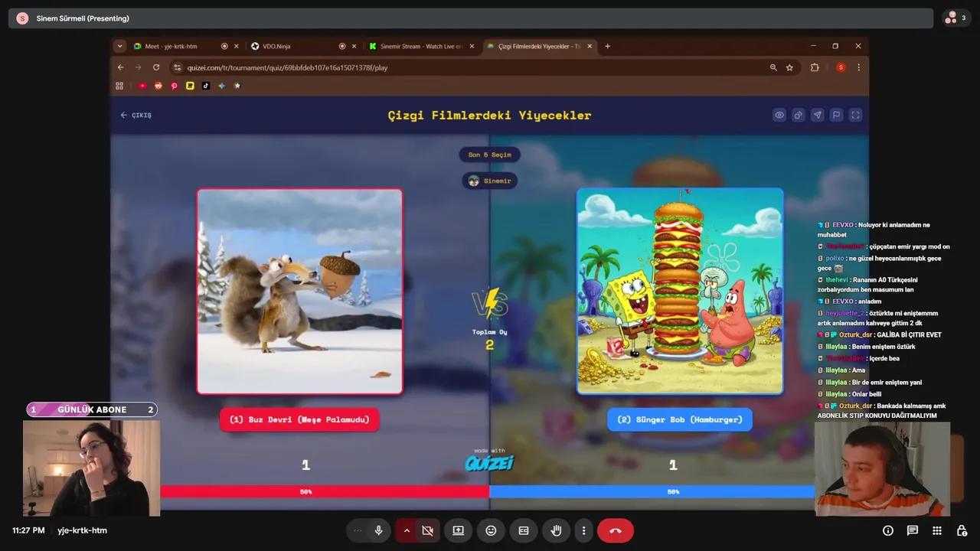Screen dimensions: 980x551
Task: Open the emoji reactions button
Action: 491,530
